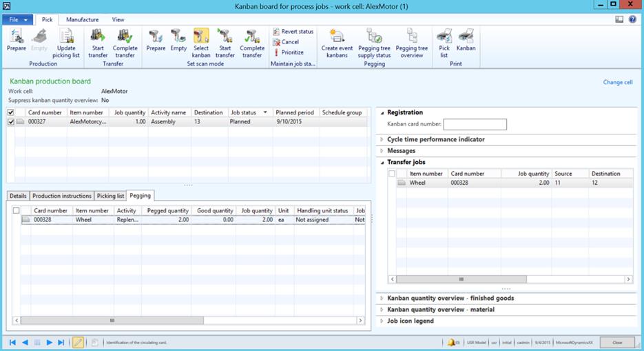This screenshot has height=351, width=644.
Task: Switch to the View ribbon tab
Action: tap(118, 19)
